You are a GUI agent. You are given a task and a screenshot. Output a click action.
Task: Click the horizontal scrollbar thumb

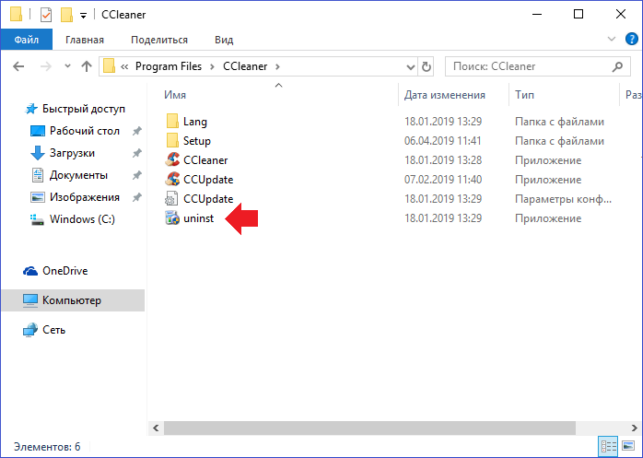369,428
